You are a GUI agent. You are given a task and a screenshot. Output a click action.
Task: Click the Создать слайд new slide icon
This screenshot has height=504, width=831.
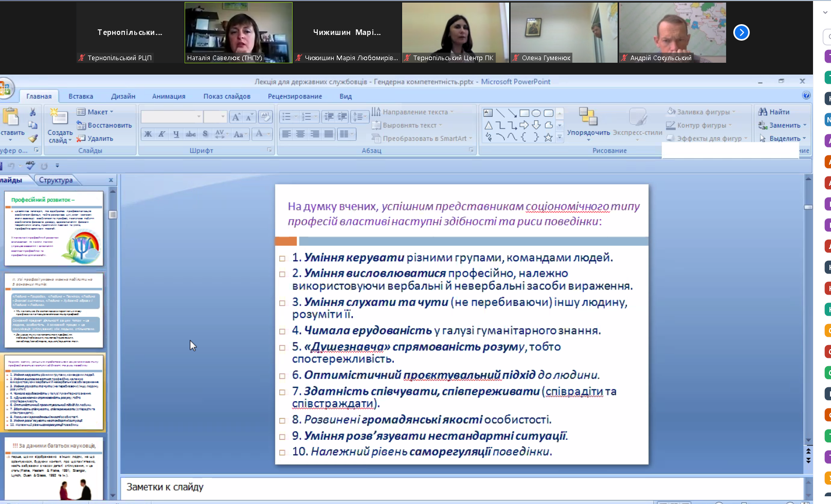(x=59, y=117)
